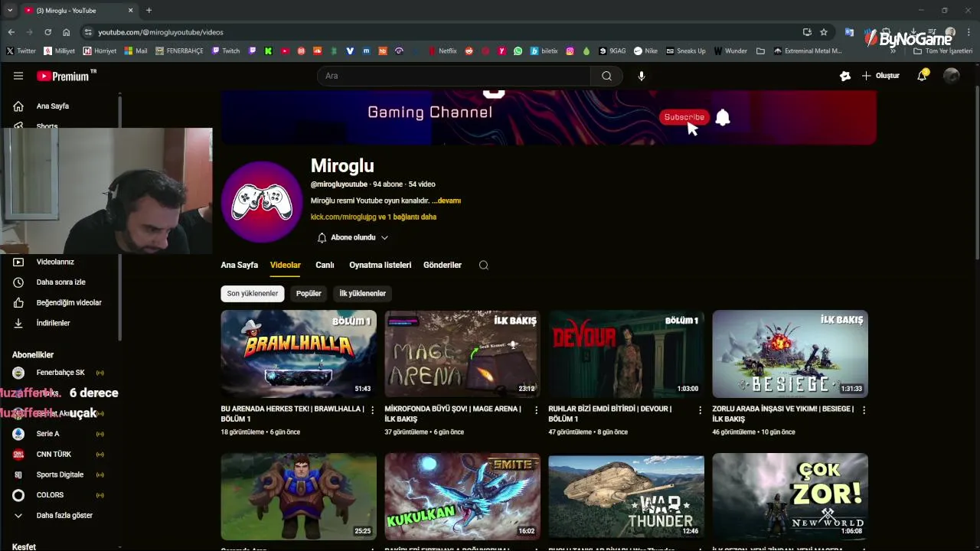Screen dimensions: 980x551
Task: Open options menu for BESIEGE video
Action: click(x=864, y=410)
